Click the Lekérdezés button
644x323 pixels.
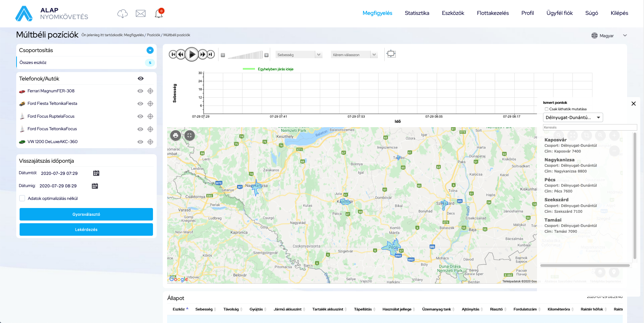86,230
